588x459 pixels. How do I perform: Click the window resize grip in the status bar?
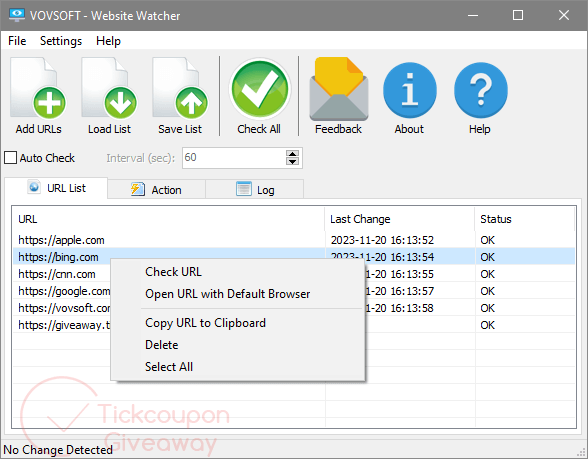pyautogui.click(x=582, y=452)
